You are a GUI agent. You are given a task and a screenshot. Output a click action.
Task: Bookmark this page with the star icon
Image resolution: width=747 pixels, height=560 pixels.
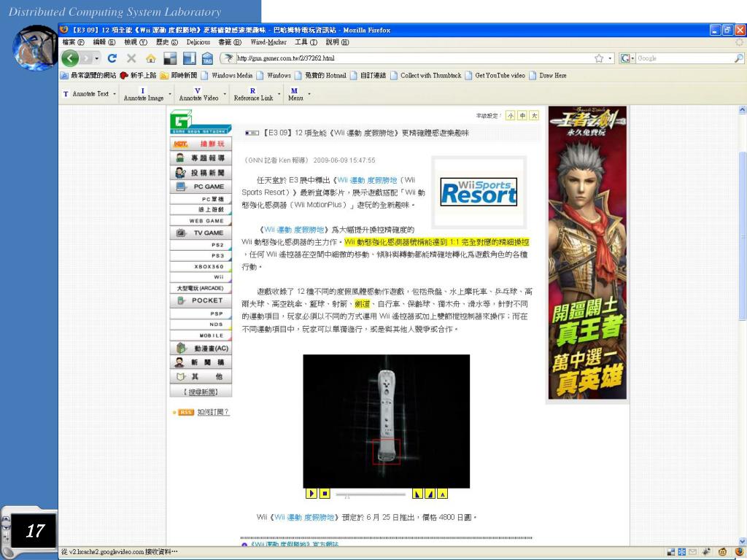599,58
